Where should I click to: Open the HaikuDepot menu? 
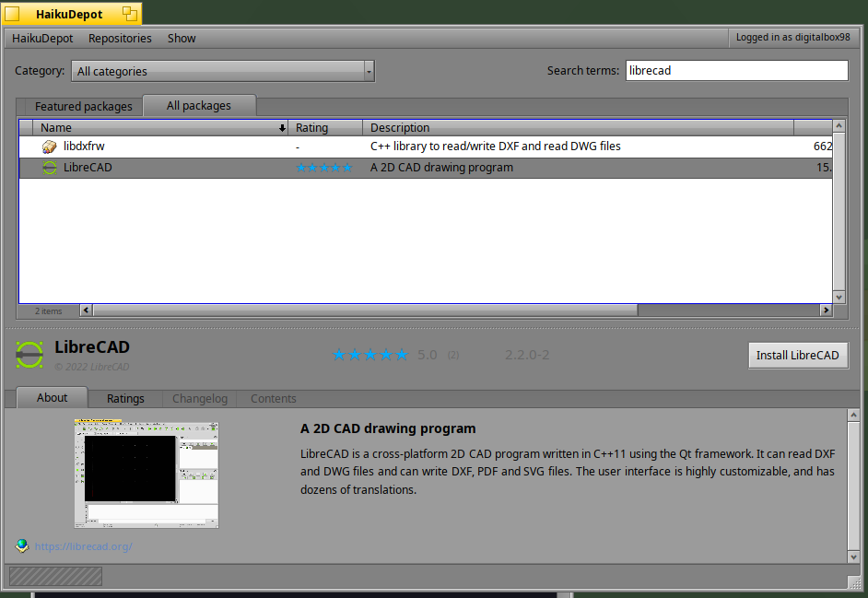tap(42, 38)
